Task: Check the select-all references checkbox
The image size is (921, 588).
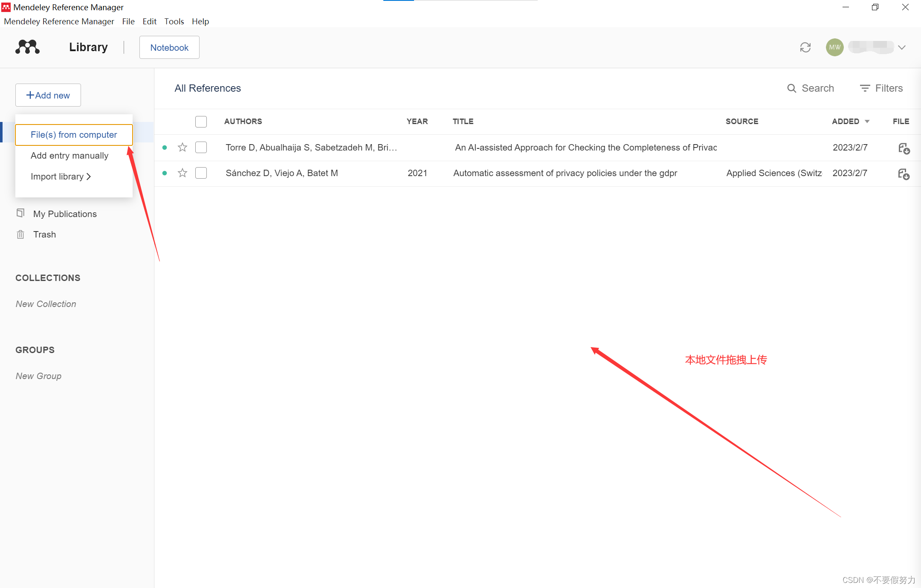Action: (201, 122)
